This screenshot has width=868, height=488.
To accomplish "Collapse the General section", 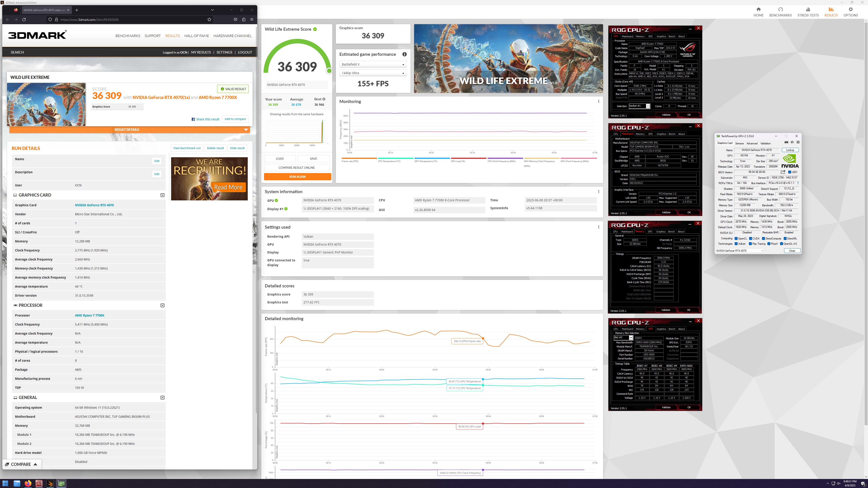I will point(163,398).
